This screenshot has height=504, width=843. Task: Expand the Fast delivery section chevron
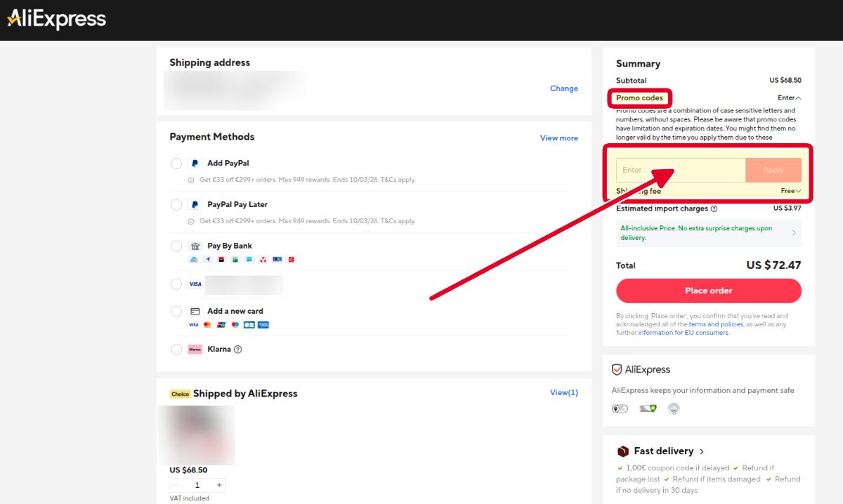tap(702, 451)
